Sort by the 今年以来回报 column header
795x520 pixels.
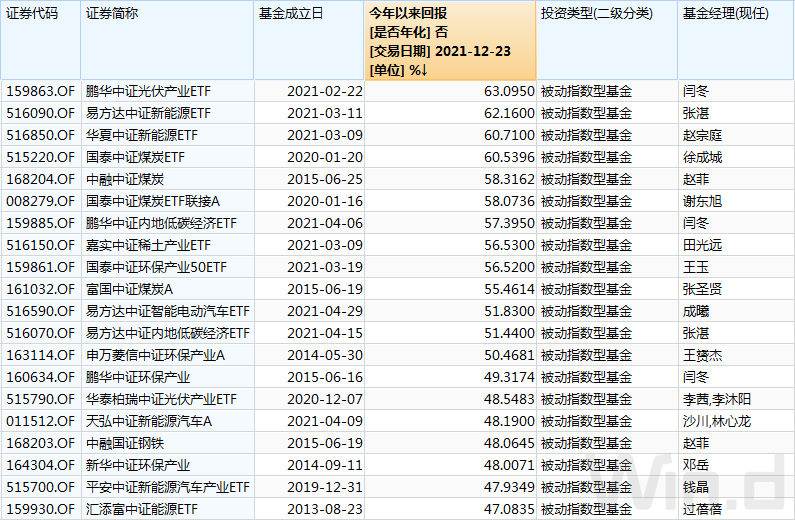450,41
